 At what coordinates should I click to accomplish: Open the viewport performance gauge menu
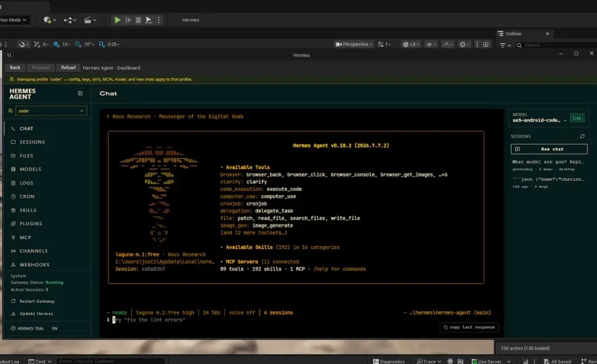coord(447,44)
